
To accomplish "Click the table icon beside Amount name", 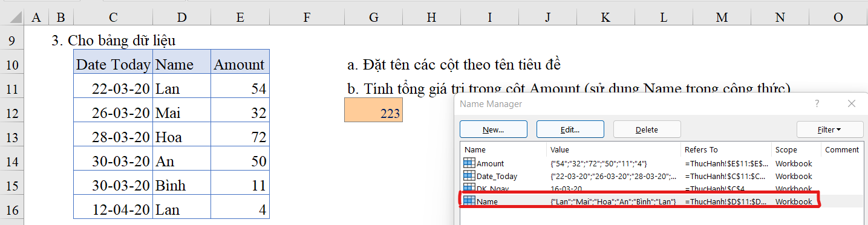I will [x=469, y=163].
